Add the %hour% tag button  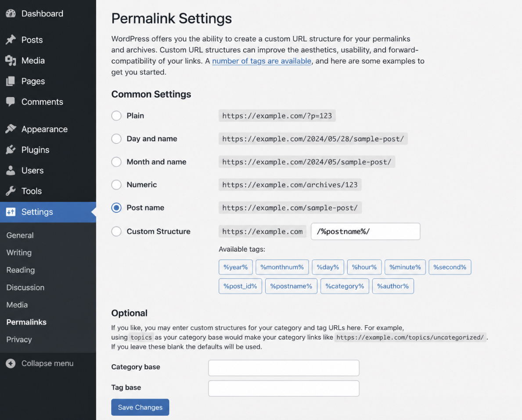364,267
